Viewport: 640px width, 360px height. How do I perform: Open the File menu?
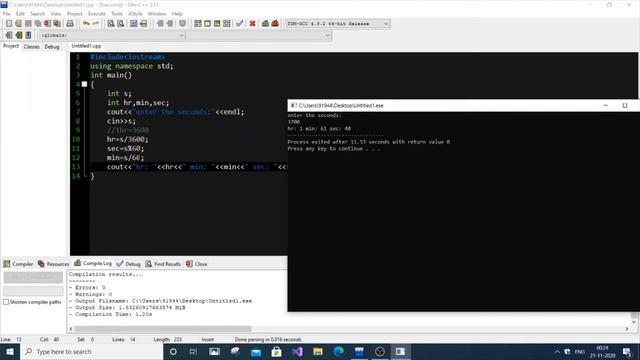click(x=7, y=13)
